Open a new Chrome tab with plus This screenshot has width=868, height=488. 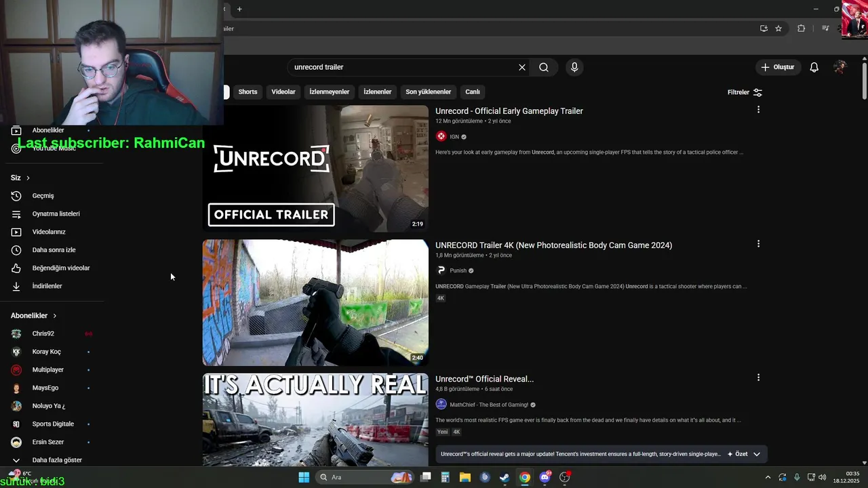239,9
